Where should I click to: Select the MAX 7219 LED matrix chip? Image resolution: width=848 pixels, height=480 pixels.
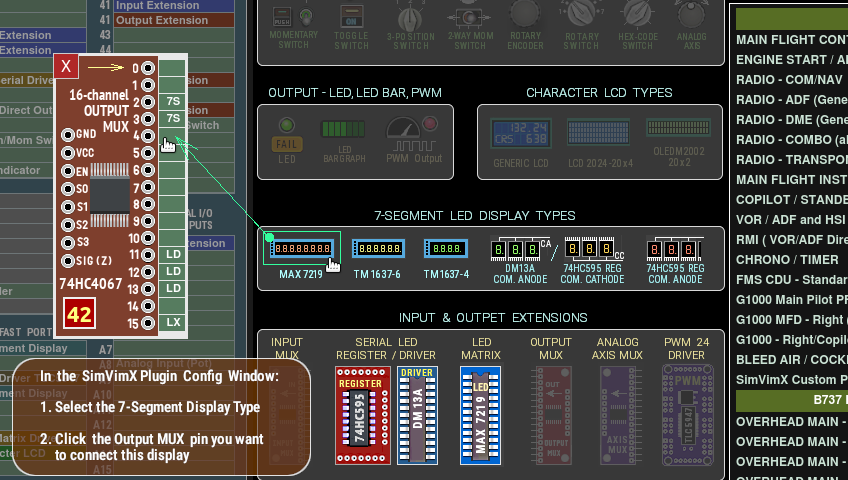click(480, 414)
